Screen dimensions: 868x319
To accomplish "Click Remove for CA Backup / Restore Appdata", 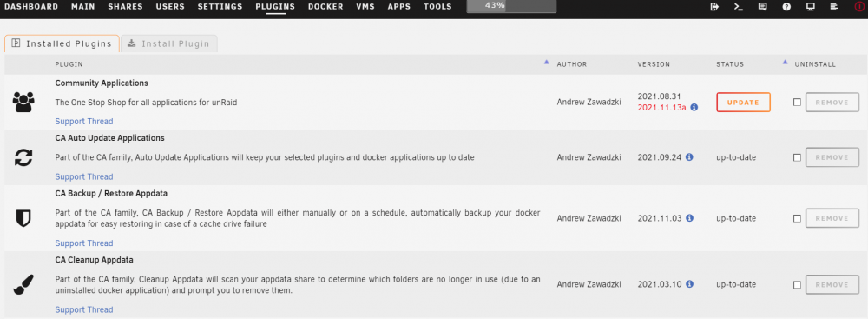I will [832, 218].
